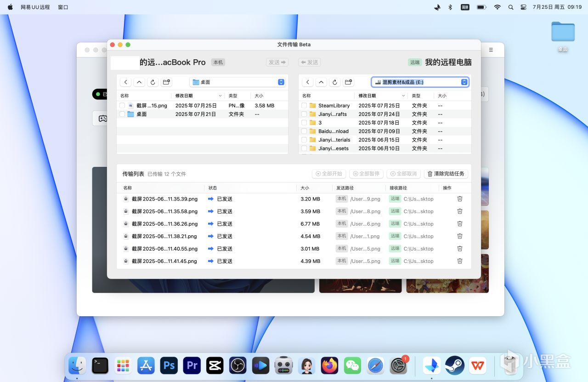Refresh the local file list

point(153,82)
